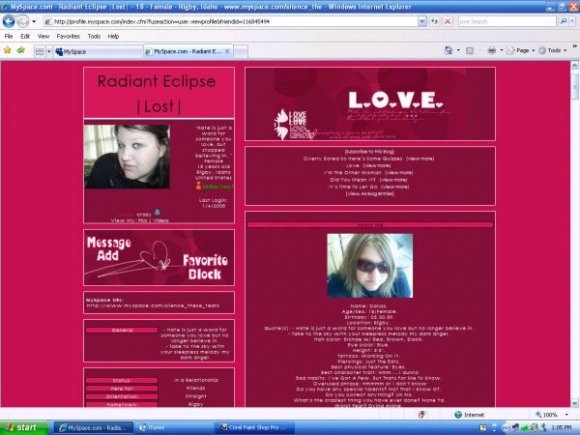The height and width of the screenshot is (435, 580).
Task: Open the Tools command bar menu
Action: [553, 50]
